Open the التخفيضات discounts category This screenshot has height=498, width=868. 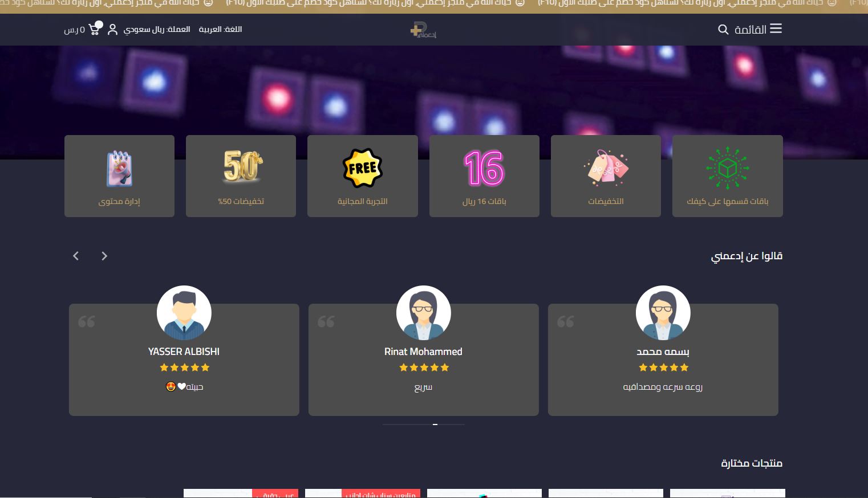[606, 176]
